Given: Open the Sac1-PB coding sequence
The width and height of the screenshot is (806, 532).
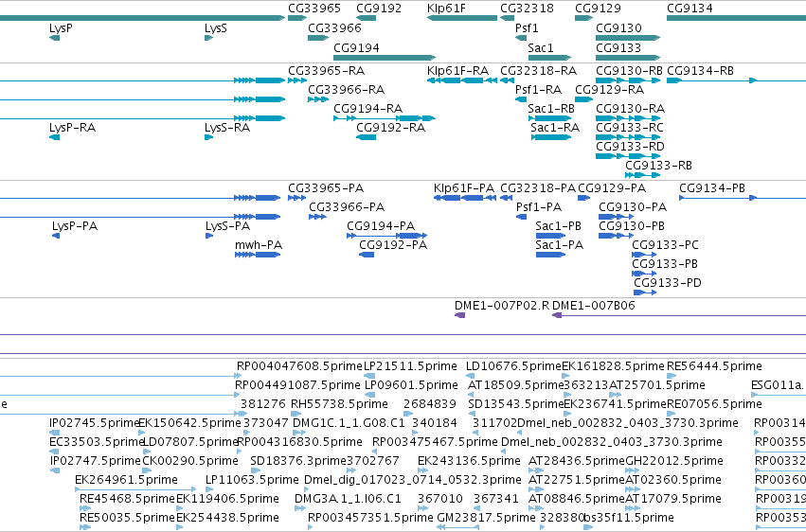Looking at the screenshot, I should point(550,237).
